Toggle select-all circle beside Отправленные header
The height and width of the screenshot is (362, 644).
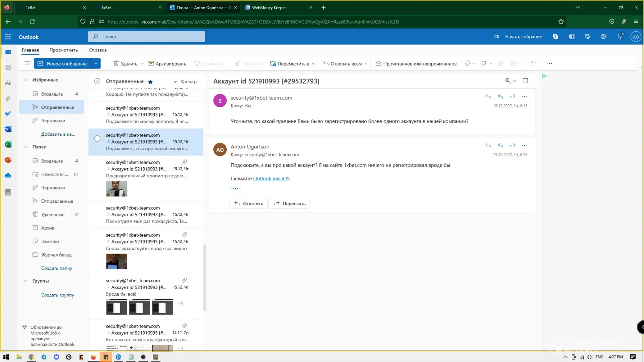97,81
